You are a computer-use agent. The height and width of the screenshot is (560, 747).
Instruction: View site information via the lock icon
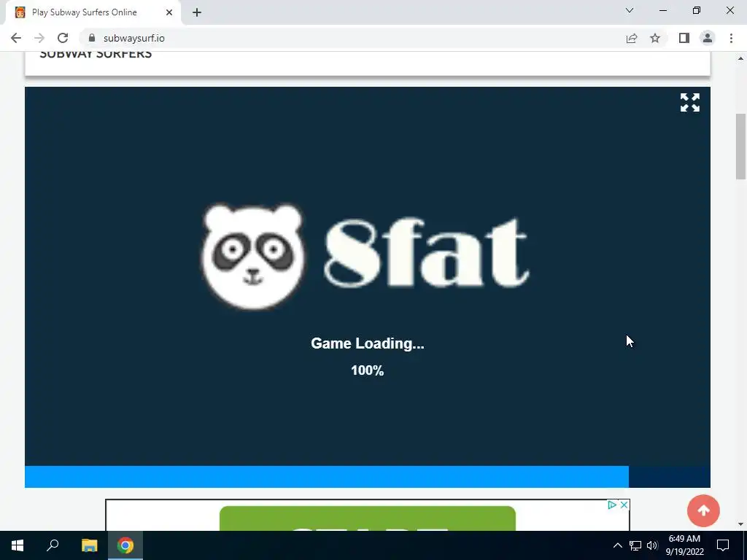tap(92, 38)
